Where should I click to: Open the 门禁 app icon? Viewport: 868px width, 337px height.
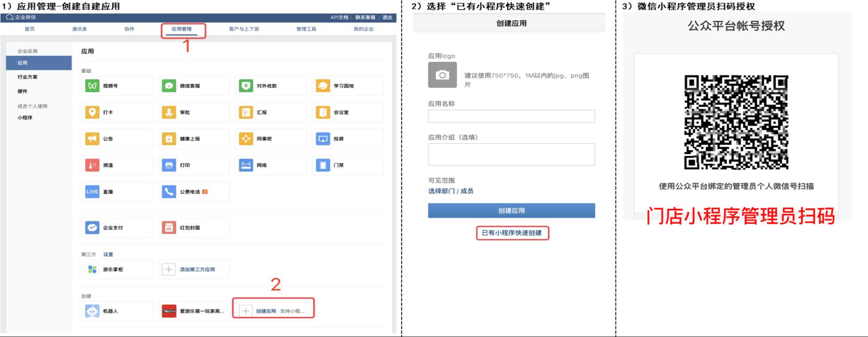(x=323, y=165)
